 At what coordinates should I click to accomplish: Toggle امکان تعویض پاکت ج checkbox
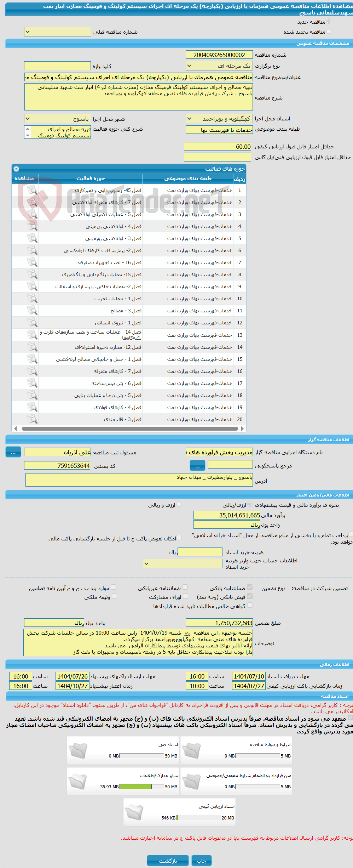[x=179, y=538]
